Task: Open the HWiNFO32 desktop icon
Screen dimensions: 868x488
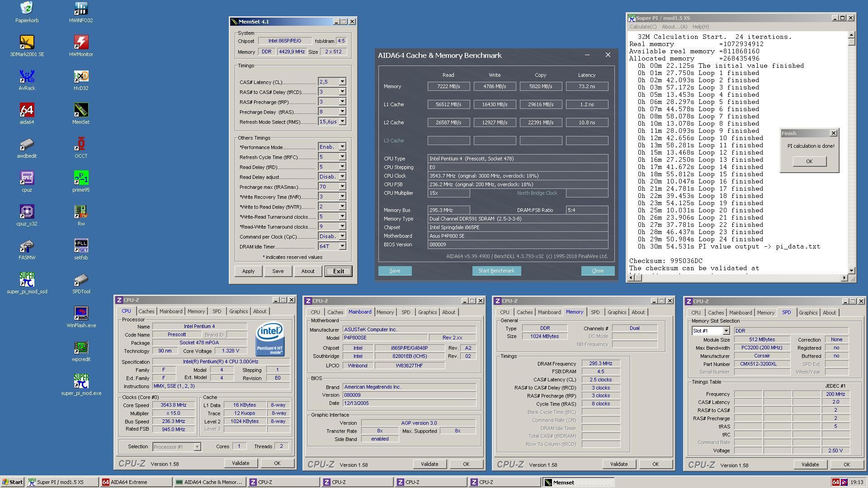Action: point(81,12)
